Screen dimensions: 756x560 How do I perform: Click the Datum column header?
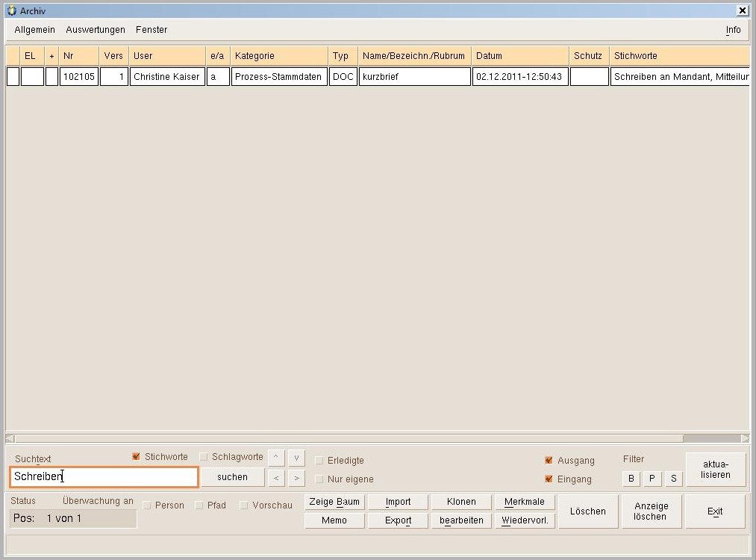click(x=520, y=56)
